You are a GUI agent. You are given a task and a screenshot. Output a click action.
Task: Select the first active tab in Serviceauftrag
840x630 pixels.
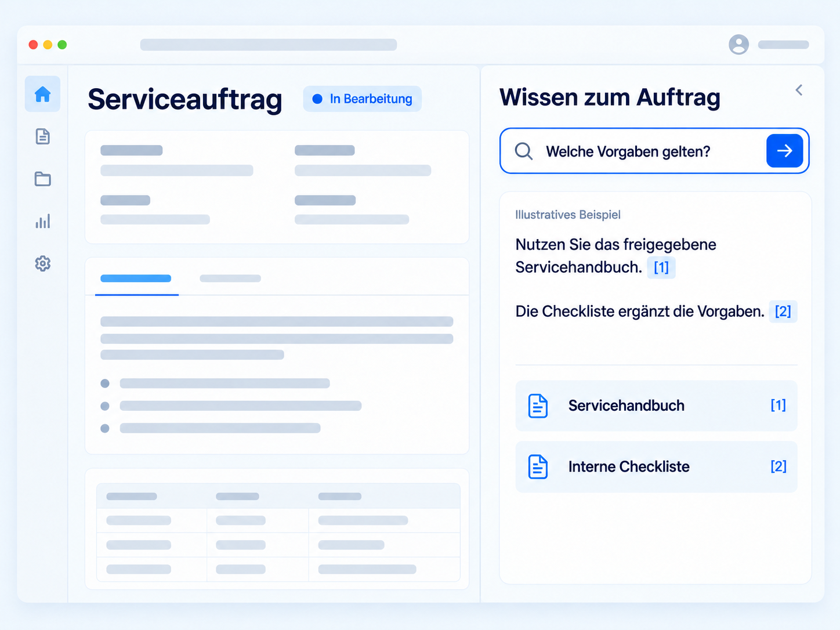136,278
